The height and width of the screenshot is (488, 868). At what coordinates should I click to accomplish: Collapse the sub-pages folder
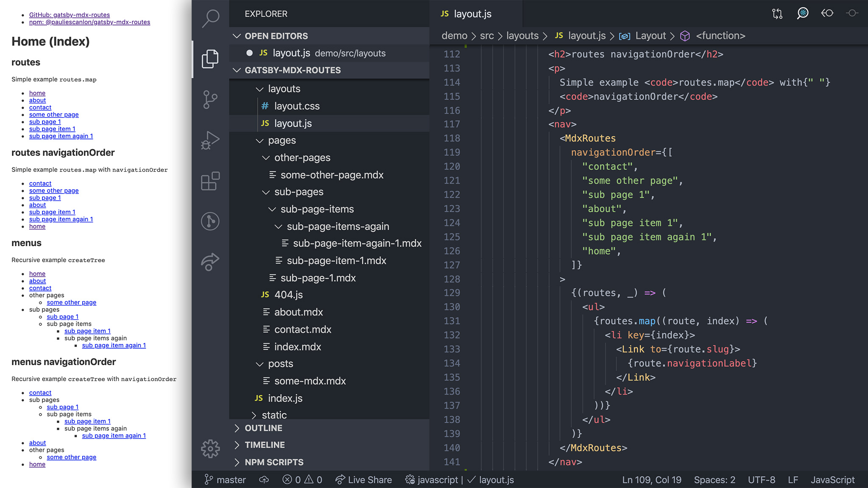point(329,192)
